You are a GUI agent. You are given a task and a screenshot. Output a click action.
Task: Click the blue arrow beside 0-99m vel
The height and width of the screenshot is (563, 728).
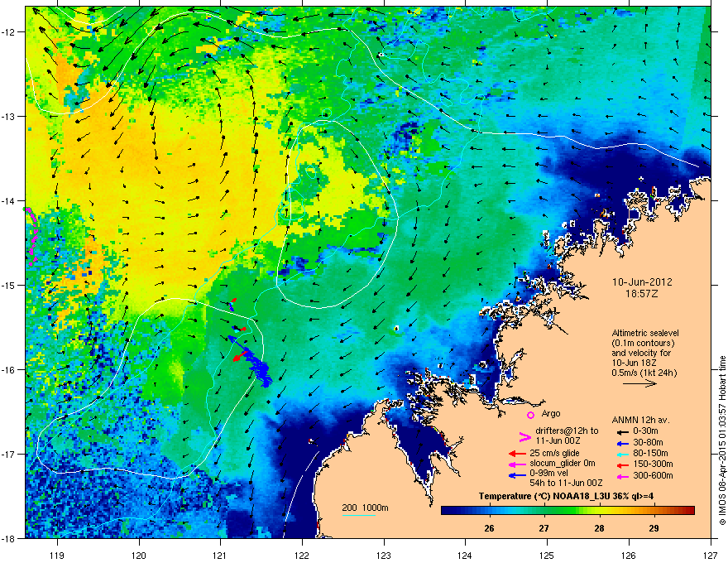(x=517, y=475)
